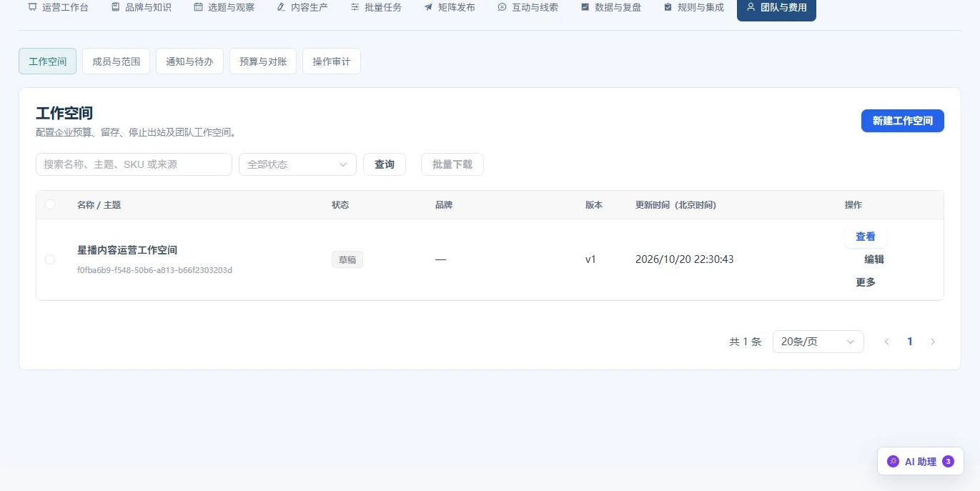
Task: Click the 2026/10/20 22:30:43 timestamp
Action: (684, 259)
